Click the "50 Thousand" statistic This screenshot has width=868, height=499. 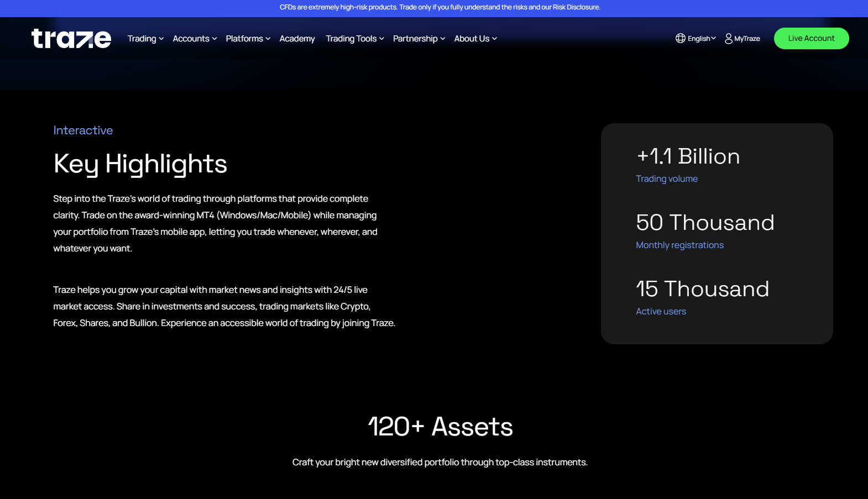pyautogui.click(x=705, y=223)
